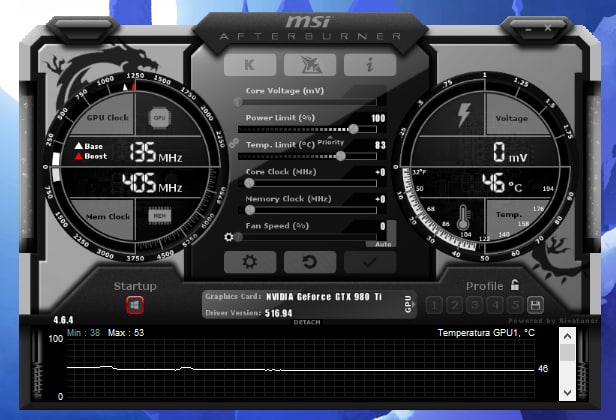The height and width of the screenshot is (420, 616).
Task: Save profile with the floppy disk icon
Action: (535, 305)
